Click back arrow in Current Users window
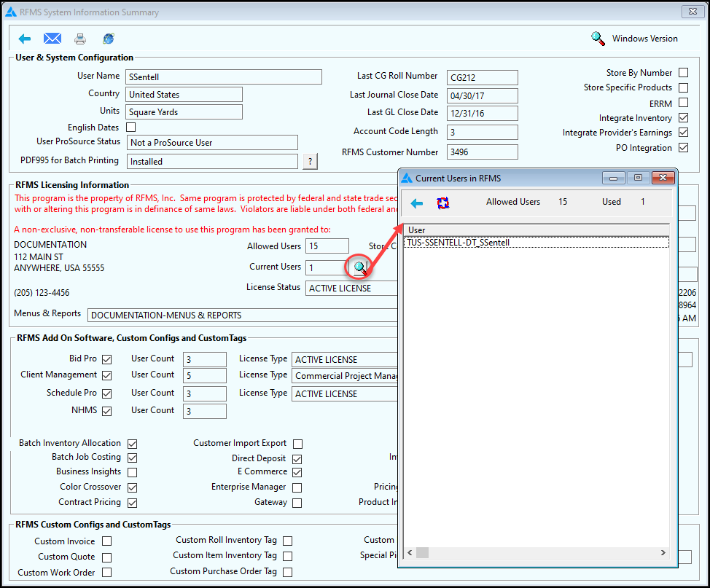Screen dimensions: 710x588 pyautogui.click(x=416, y=203)
